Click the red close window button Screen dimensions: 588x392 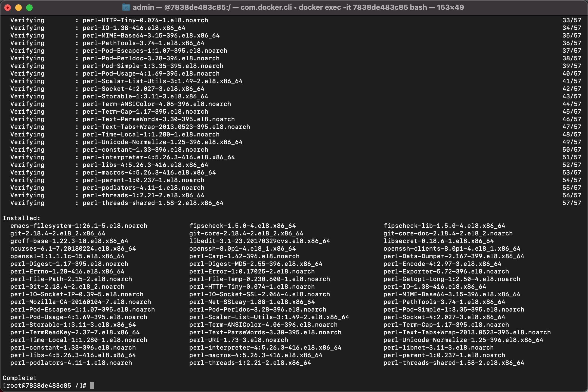(x=8, y=8)
